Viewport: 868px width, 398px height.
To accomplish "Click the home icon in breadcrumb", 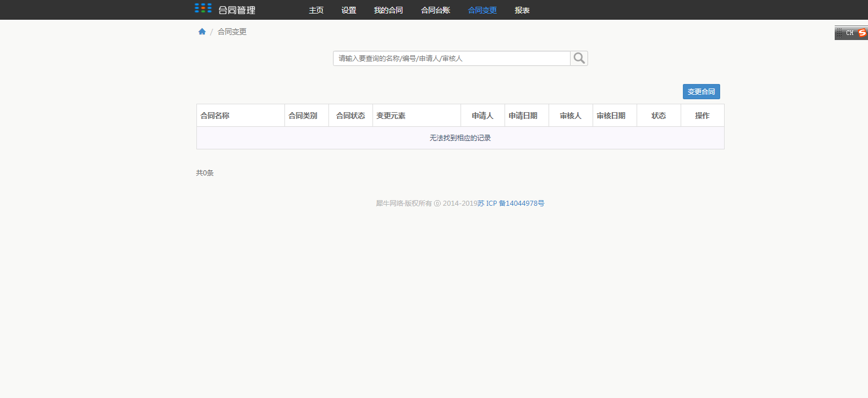I will click(202, 32).
